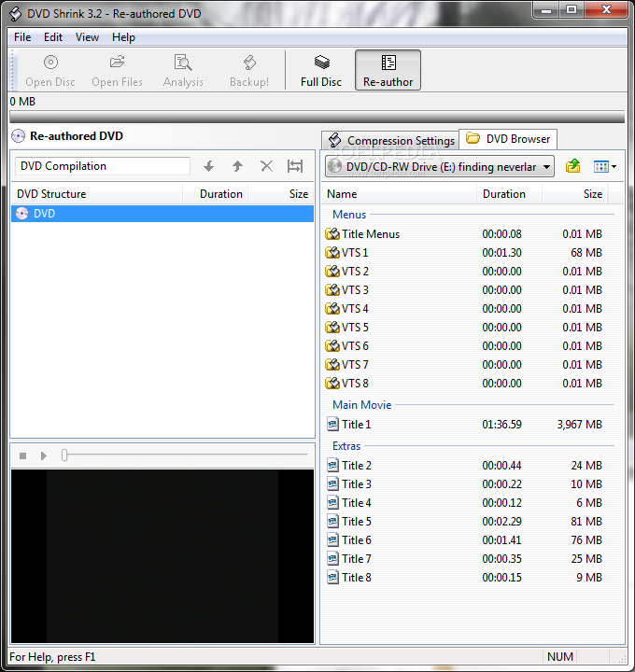Click the DVD Structure column header
The width and height of the screenshot is (635, 672).
97,194
